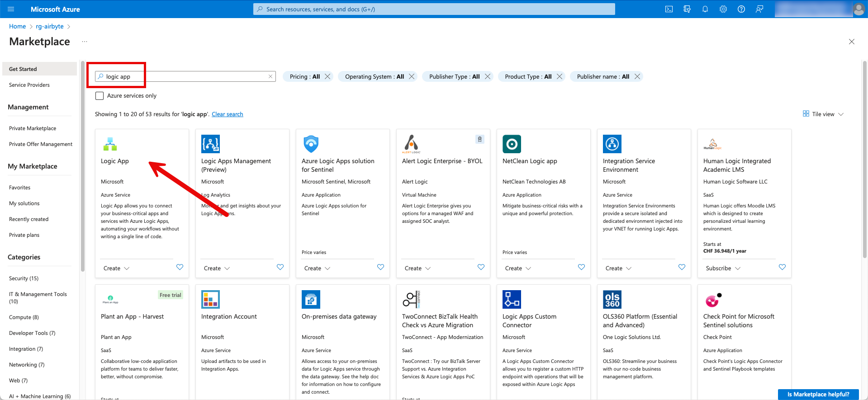Select the Favorites sidebar item

tap(20, 188)
